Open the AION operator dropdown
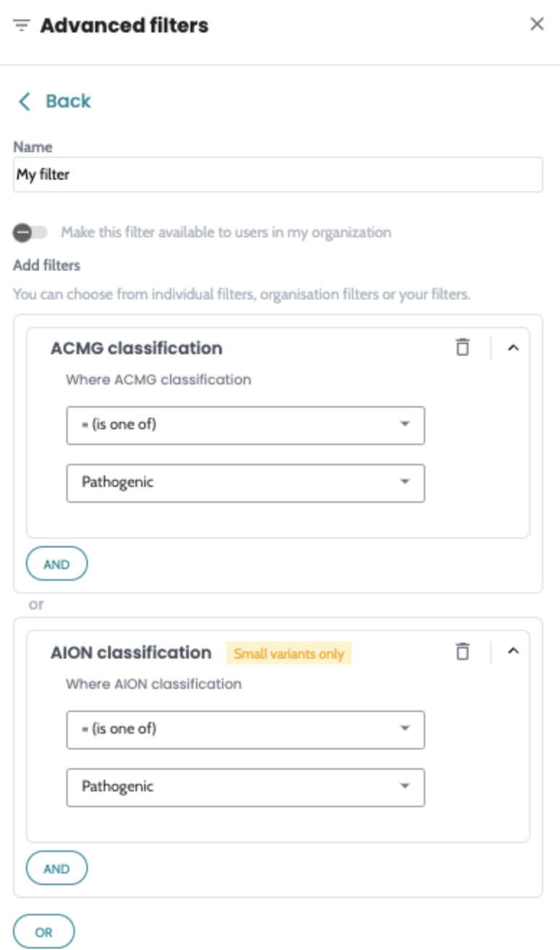Viewport: 560px width, 950px height. [245, 729]
